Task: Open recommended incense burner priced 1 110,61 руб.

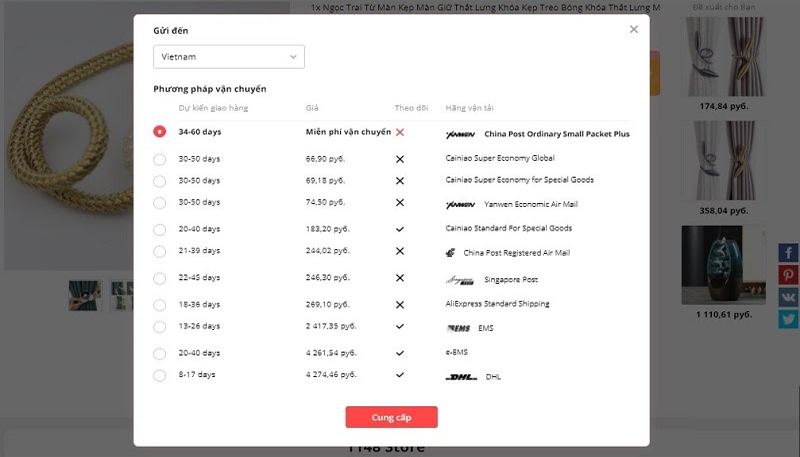Action: coord(723,265)
